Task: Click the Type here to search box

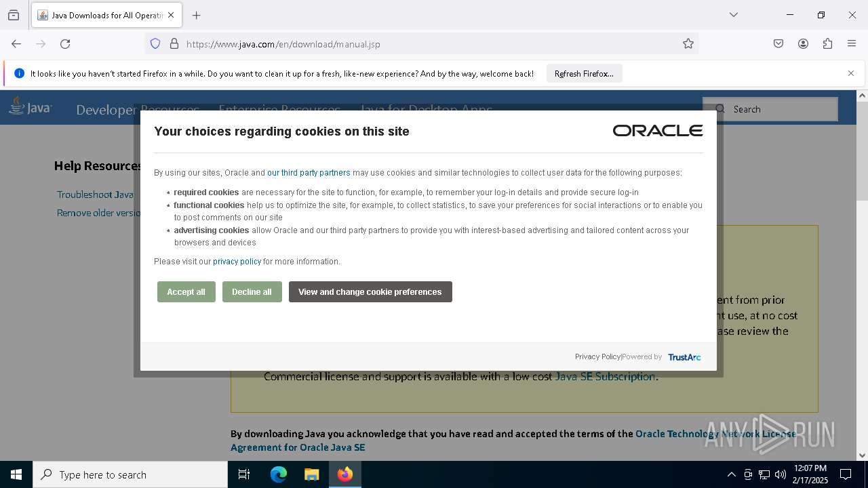Action: click(130, 474)
